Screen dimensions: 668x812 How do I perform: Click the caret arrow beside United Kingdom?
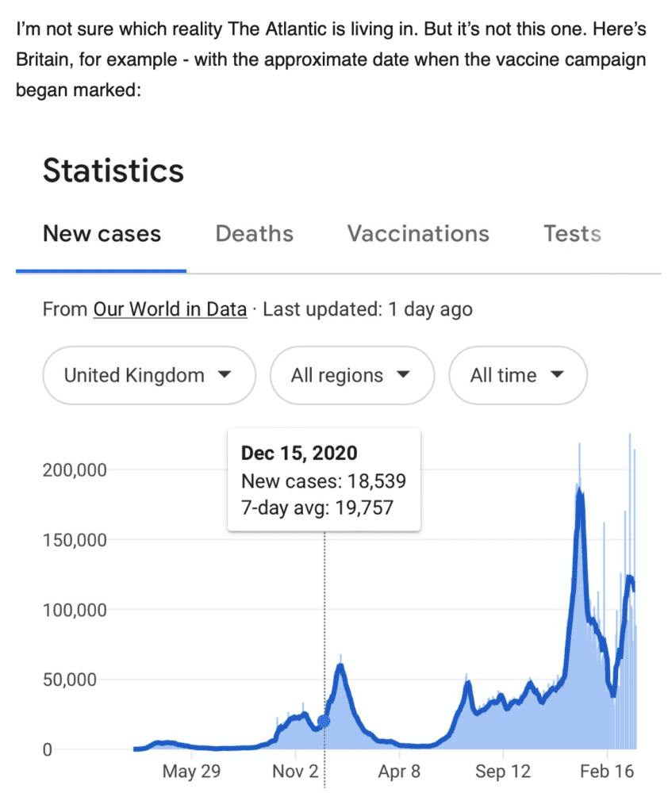225,374
